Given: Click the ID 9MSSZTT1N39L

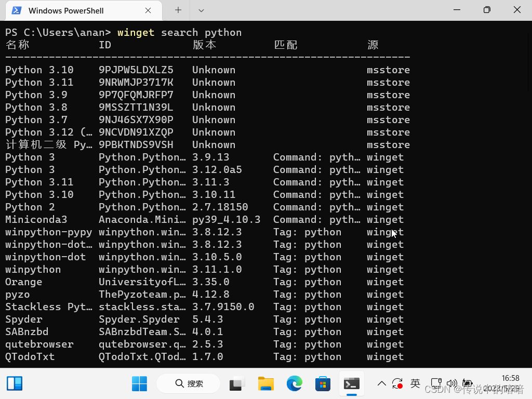Looking at the screenshot, I should pos(136,108).
